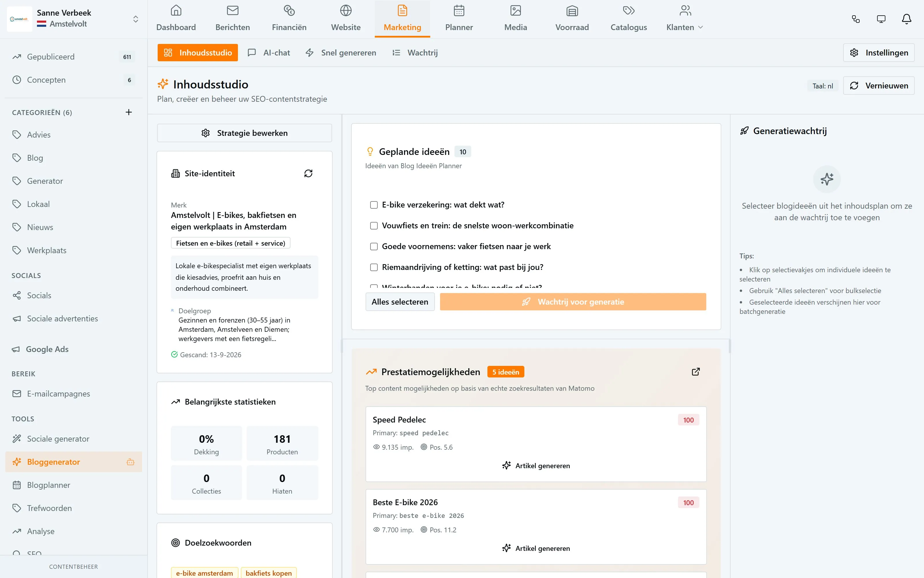The width and height of the screenshot is (924, 578).
Task: Click the trend icon beside Belangrijkste statistieken
Action: pyautogui.click(x=176, y=402)
